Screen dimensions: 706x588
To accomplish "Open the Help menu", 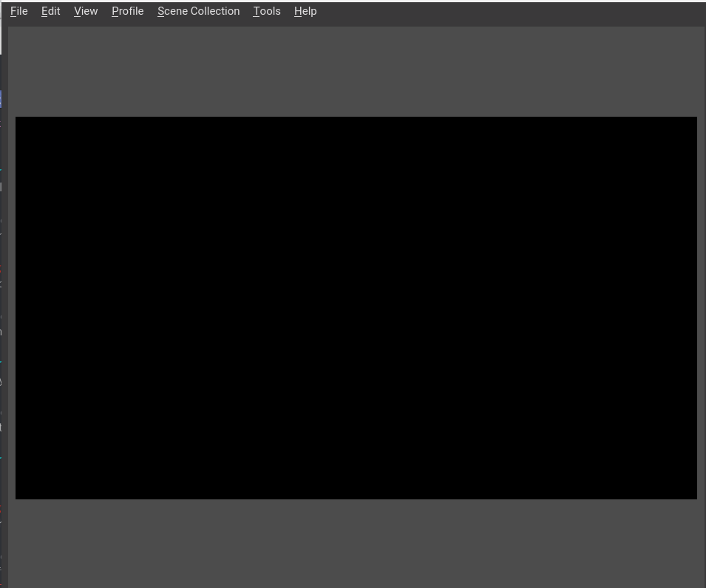I will (305, 11).
